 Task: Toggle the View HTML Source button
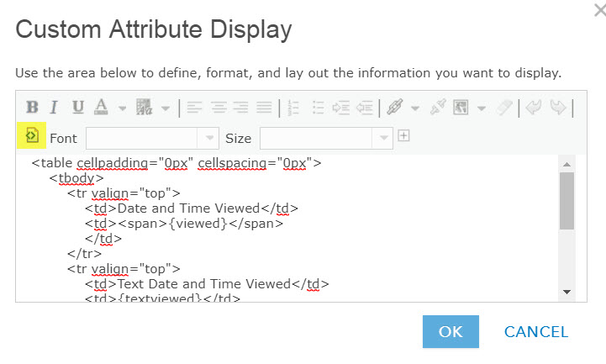click(32, 135)
